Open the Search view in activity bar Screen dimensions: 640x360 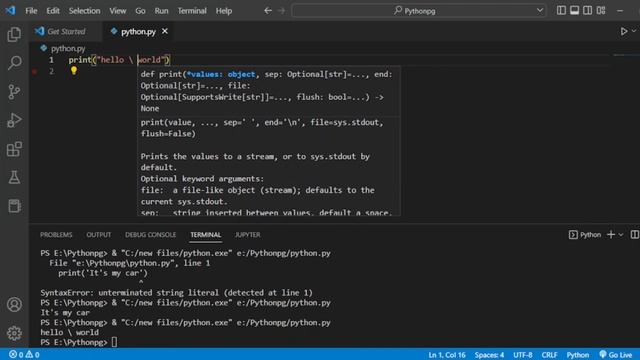[14, 63]
